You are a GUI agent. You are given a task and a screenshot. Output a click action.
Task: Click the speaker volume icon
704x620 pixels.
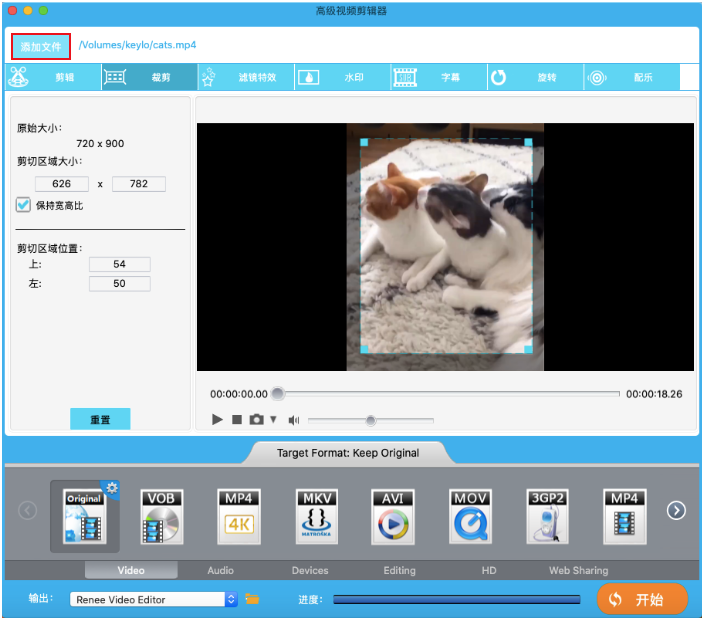coord(294,420)
